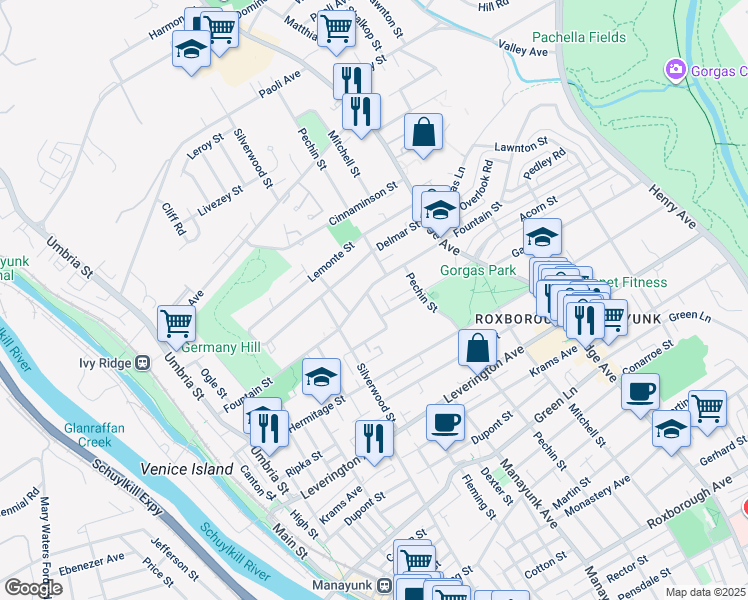Click the shopping cart marker beside Roxborough restaurant cluster

click(615, 319)
